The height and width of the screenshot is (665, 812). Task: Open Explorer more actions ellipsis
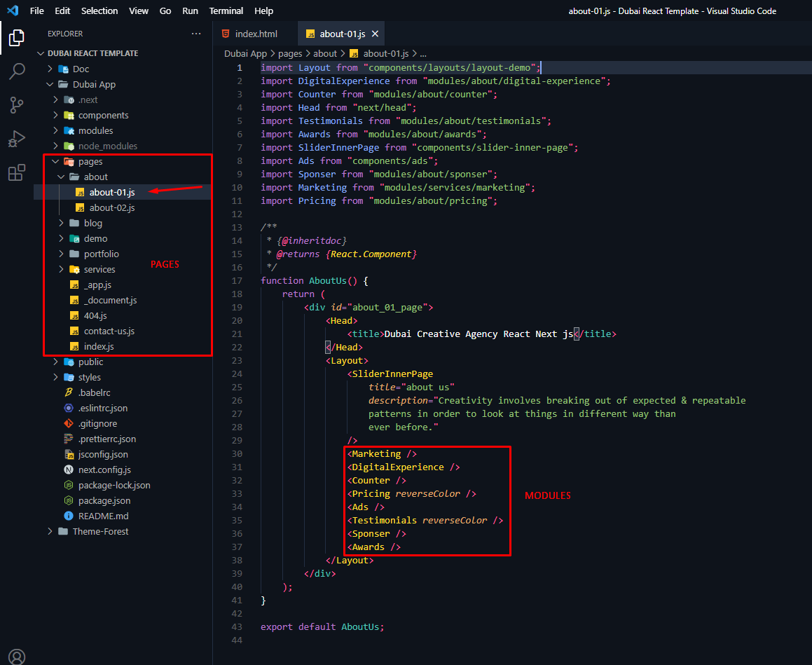(195, 34)
